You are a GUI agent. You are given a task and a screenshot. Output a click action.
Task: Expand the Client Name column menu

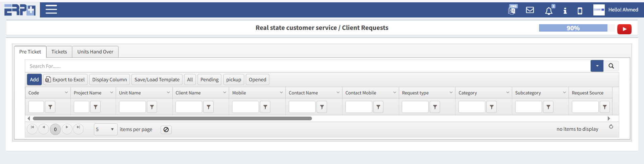[x=225, y=93]
